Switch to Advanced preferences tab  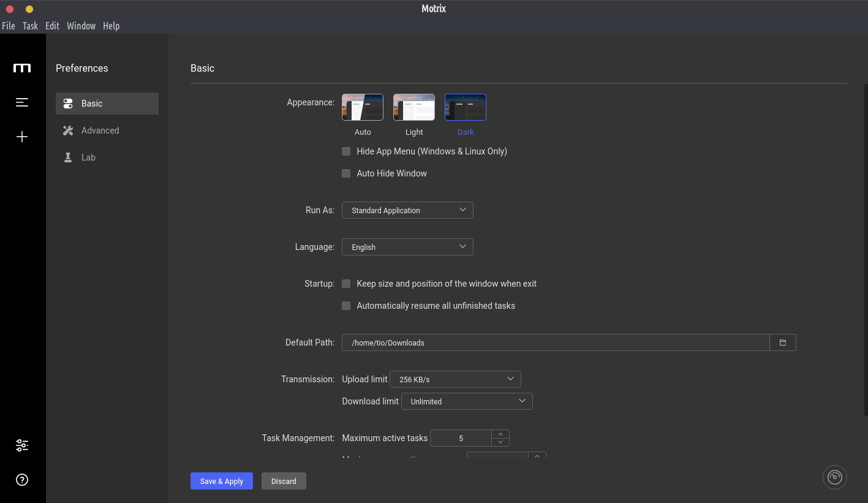point(100,130)
